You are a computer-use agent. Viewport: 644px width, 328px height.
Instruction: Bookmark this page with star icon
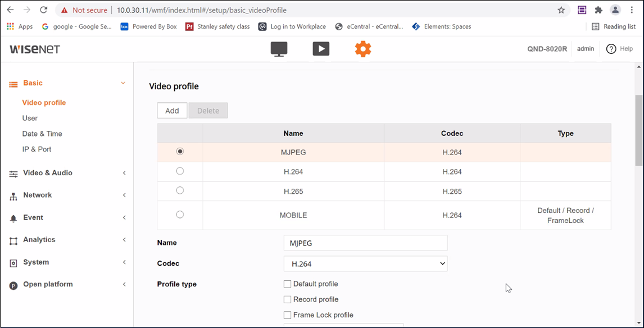561,10
